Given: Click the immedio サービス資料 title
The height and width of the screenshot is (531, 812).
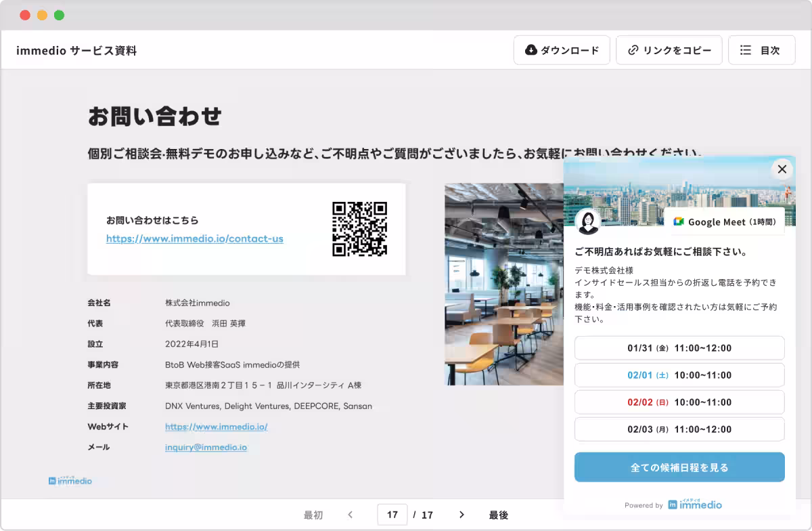Looking at the screenshot, I should [x=76, y=50].
